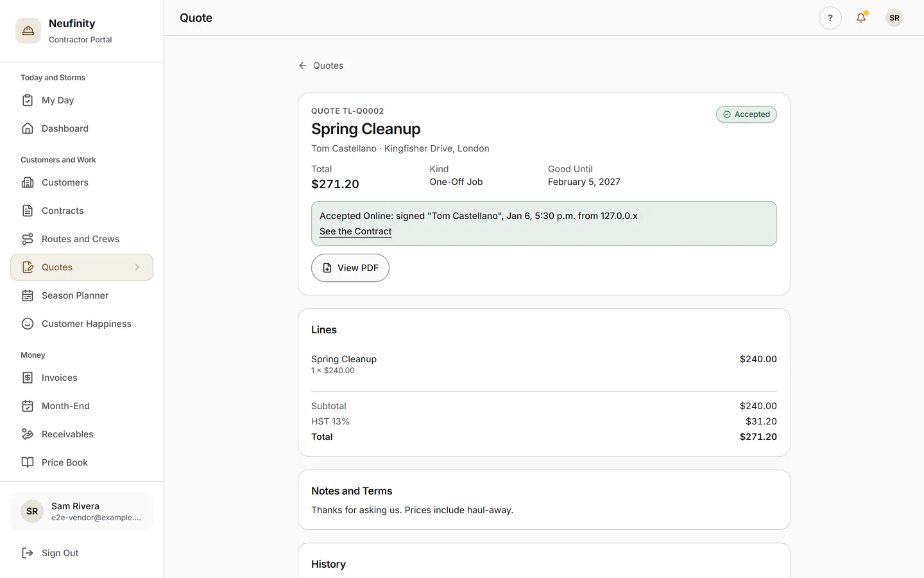
Task: Click the Good Until February 5, 2027 date
Action: [584, 182]
